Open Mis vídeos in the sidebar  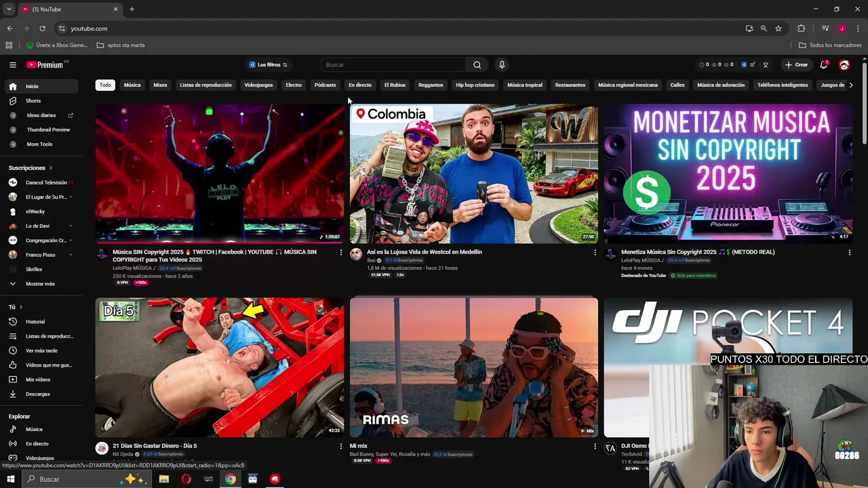[x=42, y=380]
